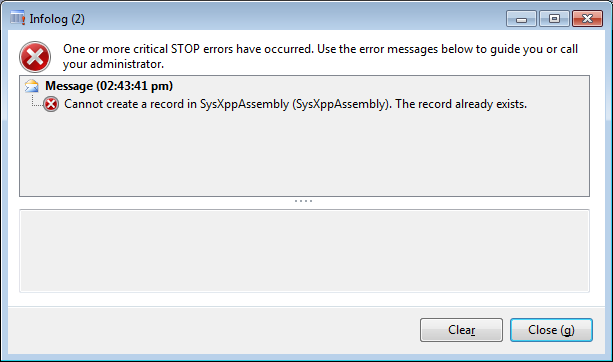Click empty title bar area beside Infolog title
The image size is (613, 362).
(x=293, y=18)
